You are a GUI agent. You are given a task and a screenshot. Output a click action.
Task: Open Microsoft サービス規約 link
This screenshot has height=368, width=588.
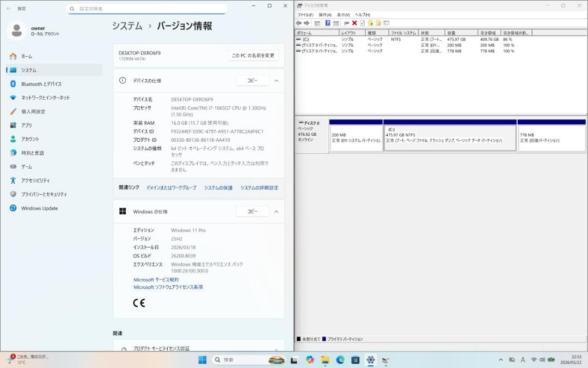tap(156, 280)
